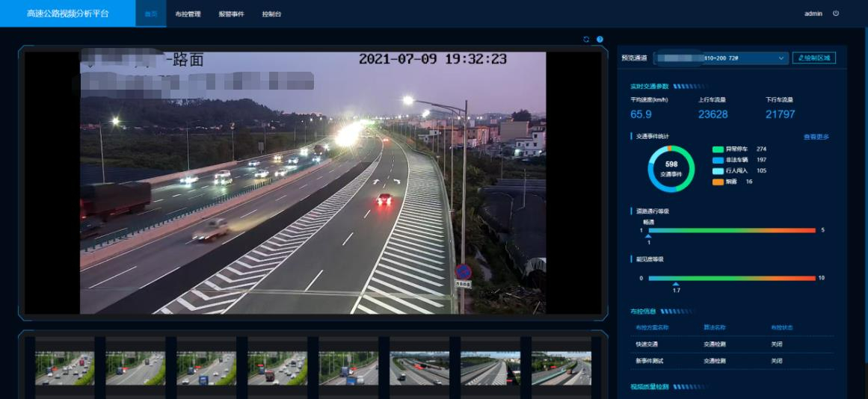
Task: Open the 查看更多 link in event statistics
Action: [816, 137]
